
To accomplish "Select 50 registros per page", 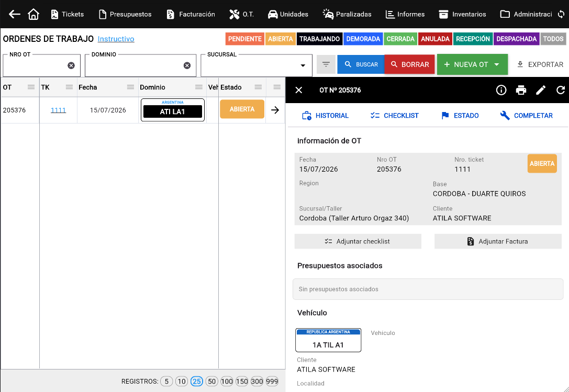I will [x=212, y=382].
